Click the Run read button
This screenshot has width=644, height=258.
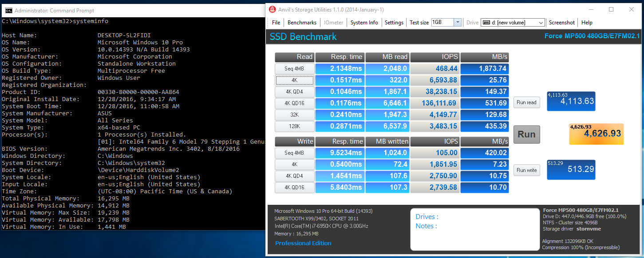coord(527,102)
